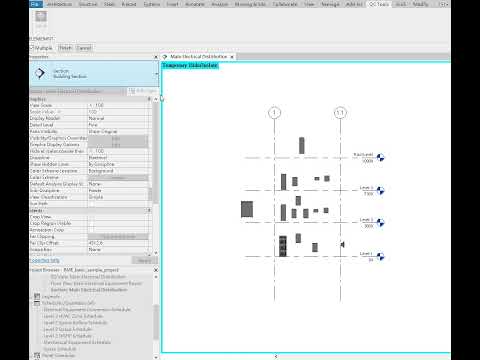
Task: Select Section: Main Electrical Distribution in browser
Action: point(89,290)
